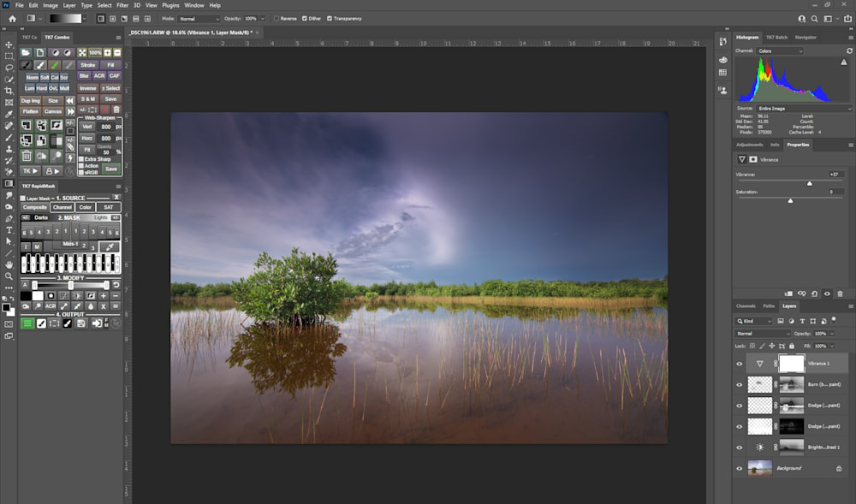The image size is (856, 504).
Task: Open the Filter menu
Action: click(122, 5)
